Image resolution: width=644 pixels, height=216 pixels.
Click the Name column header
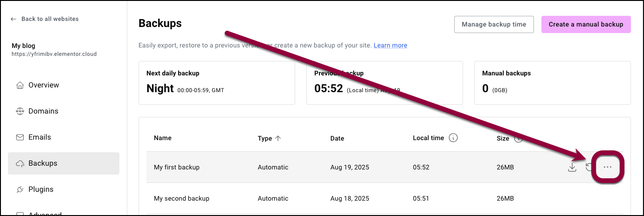(163, 138)
